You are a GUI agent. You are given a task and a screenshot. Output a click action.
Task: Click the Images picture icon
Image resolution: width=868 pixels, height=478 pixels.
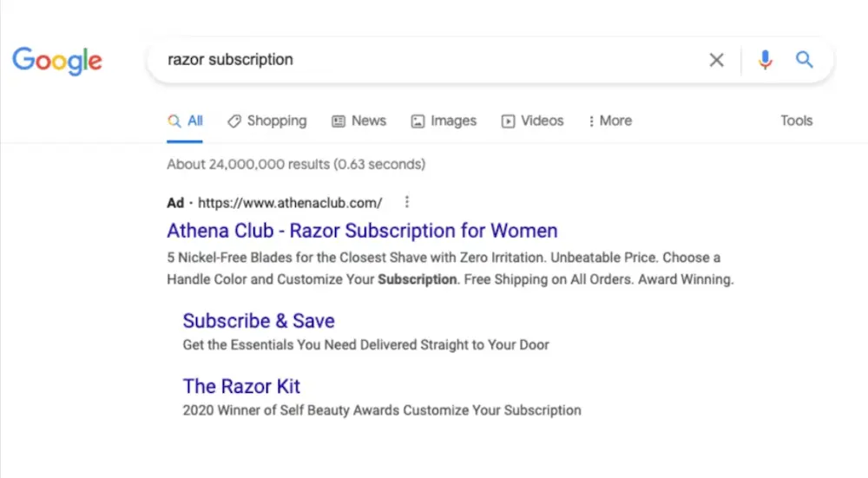418,121
